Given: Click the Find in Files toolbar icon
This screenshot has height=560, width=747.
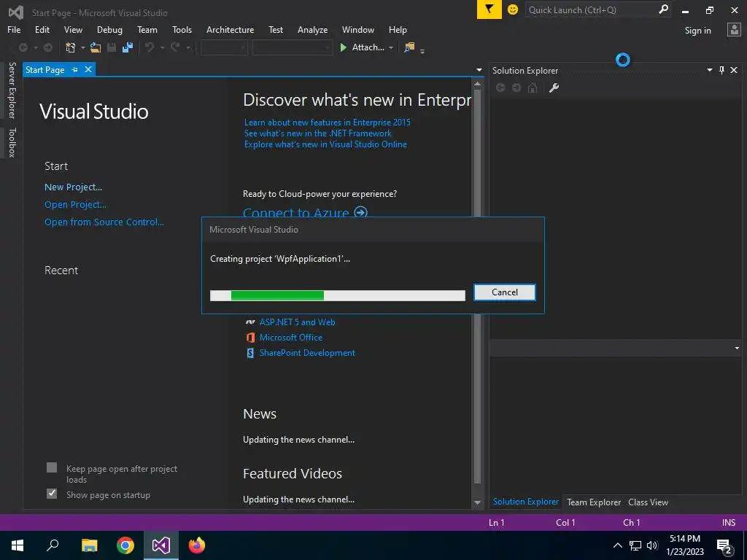Looking at the screenshot, I should point(409,47).
